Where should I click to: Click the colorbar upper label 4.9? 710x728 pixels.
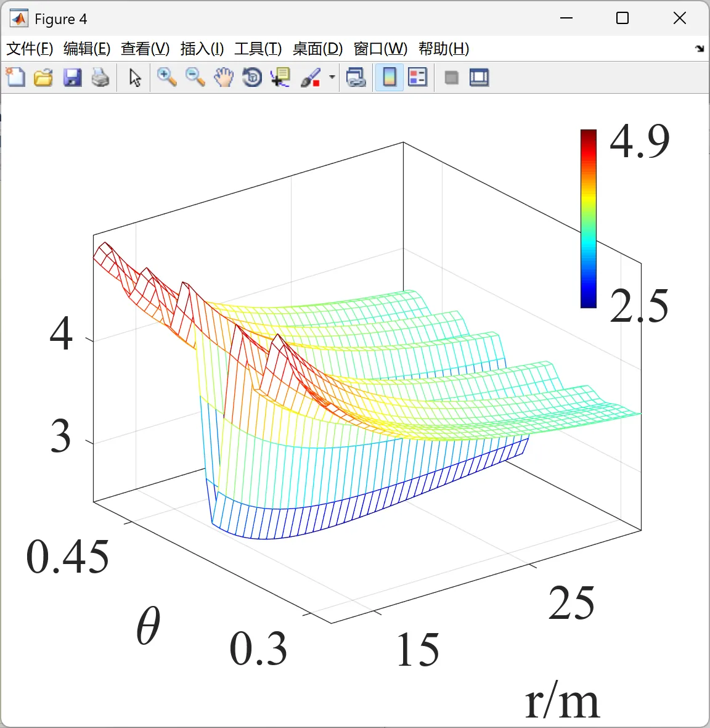(640, 141)
